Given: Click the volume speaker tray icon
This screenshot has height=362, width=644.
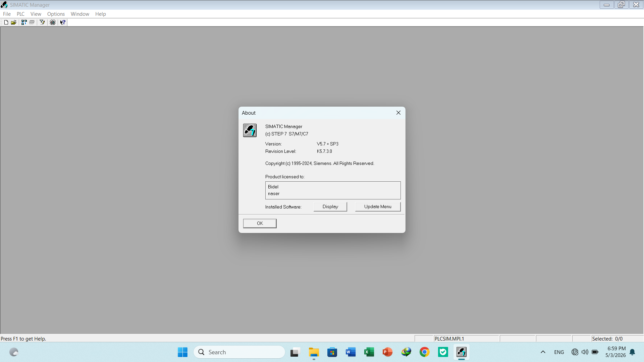Looking at the screenshot, I should tap(585, 352).
